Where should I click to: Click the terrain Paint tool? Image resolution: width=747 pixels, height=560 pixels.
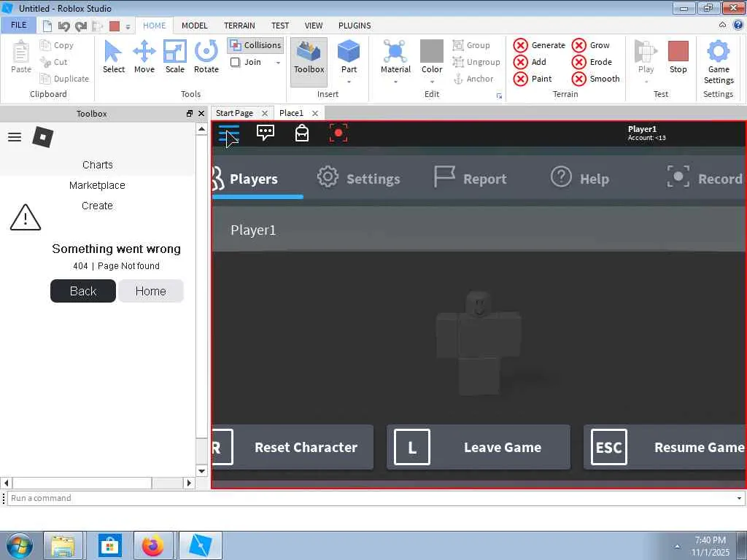coord(533,79)
